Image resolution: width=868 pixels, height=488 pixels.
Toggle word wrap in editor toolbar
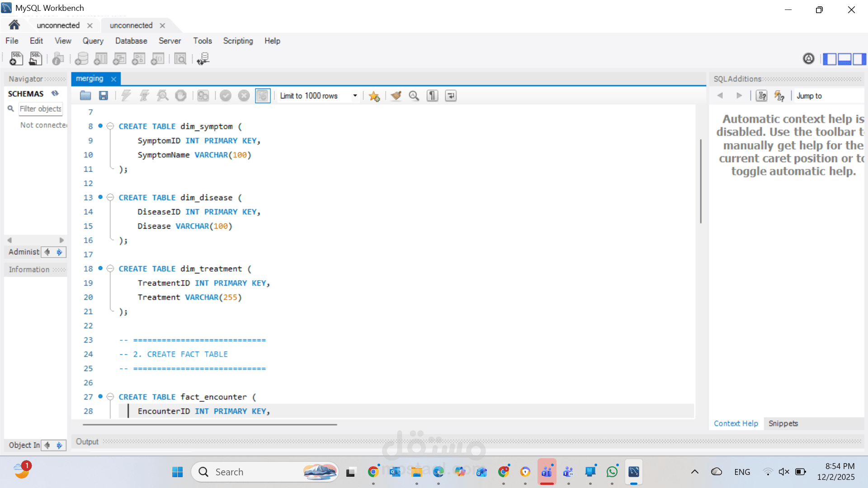click(x=451, y=96)
